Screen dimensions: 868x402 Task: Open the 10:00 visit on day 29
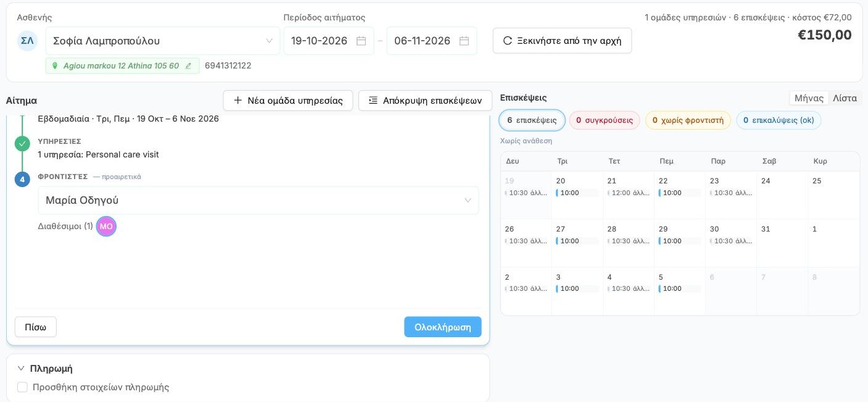[679, 241]
